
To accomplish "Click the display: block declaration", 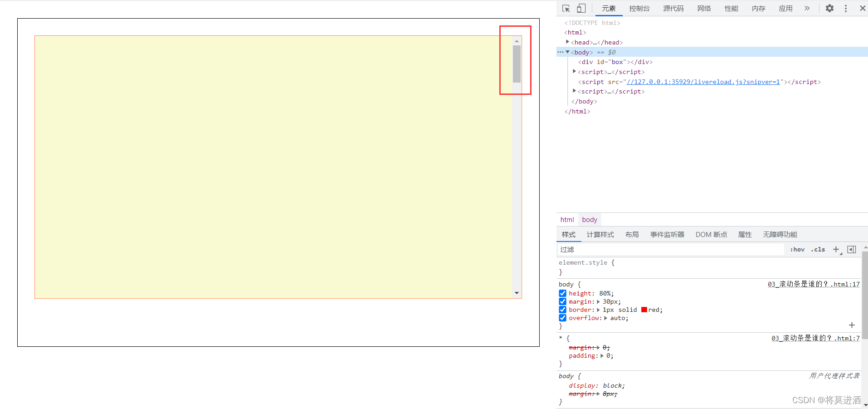I will click(597, 386).
